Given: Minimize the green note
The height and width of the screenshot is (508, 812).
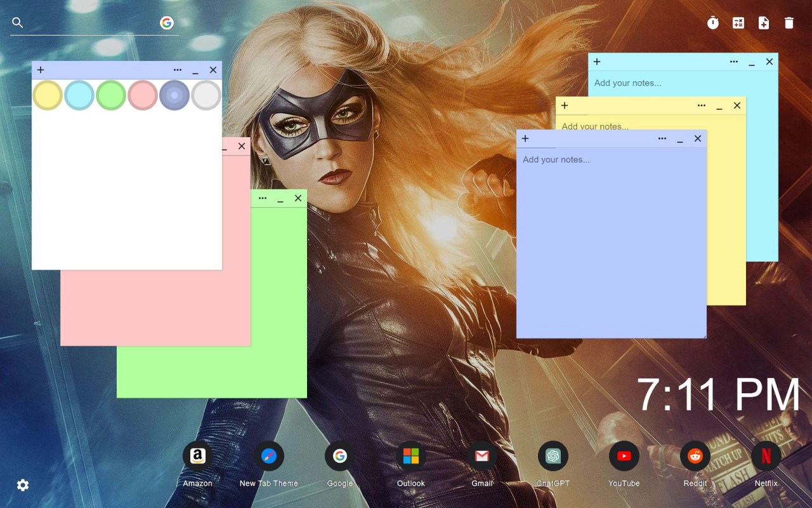Looking at the screenshot, I should [280, 199].
